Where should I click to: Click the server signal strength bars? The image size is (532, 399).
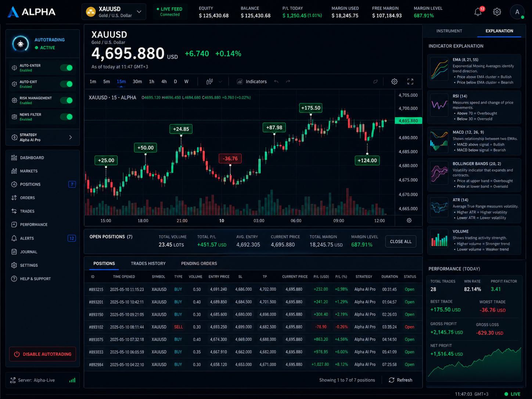[72, 380]
